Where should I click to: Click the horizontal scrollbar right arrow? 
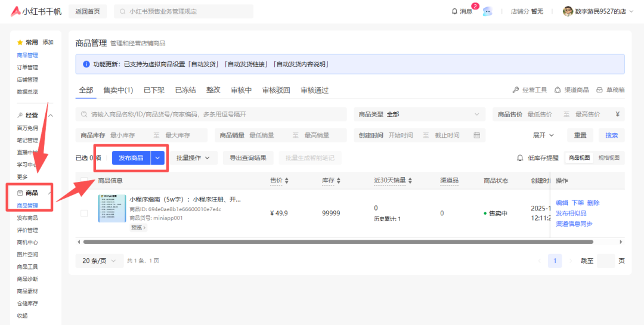[621, 242]
